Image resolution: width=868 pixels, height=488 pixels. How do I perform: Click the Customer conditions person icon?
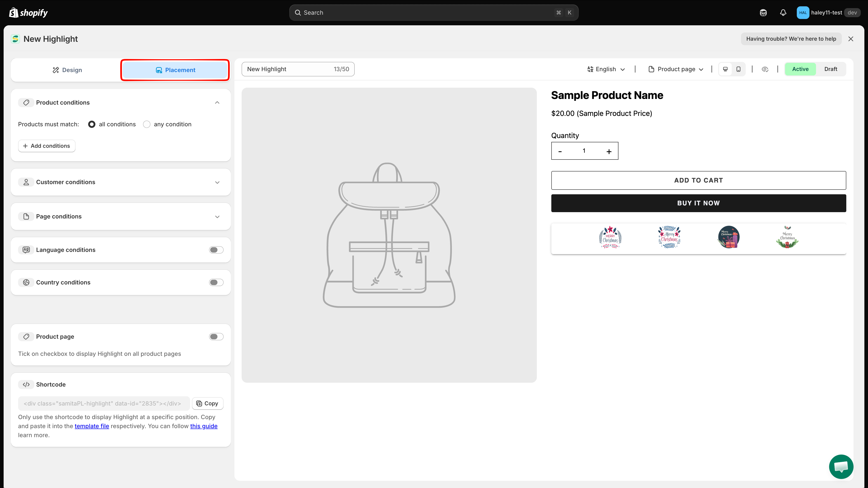[26, 182]
